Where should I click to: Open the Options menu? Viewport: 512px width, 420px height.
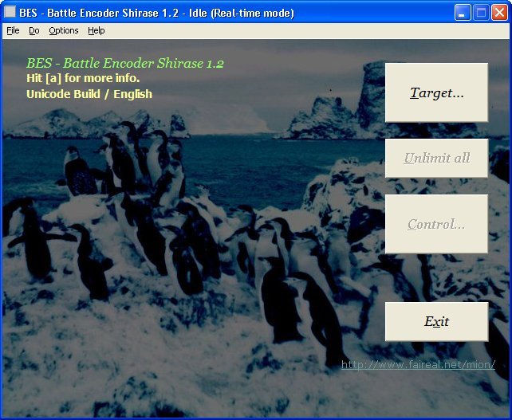(64, 30)
